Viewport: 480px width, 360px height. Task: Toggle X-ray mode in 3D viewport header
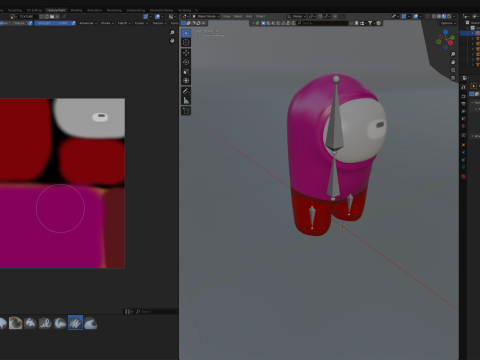coord(427,16)
